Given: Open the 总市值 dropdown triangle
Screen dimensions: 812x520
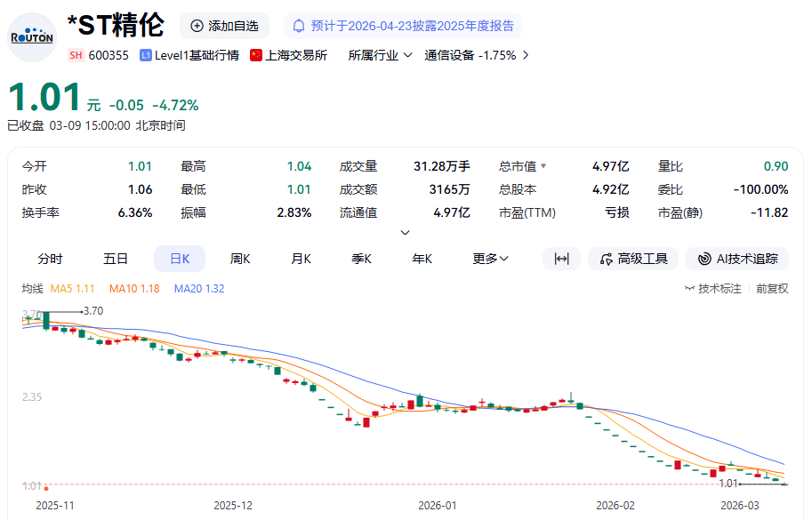Looking at the screenshot, I should pyautogui.click(x=543, y=166).
